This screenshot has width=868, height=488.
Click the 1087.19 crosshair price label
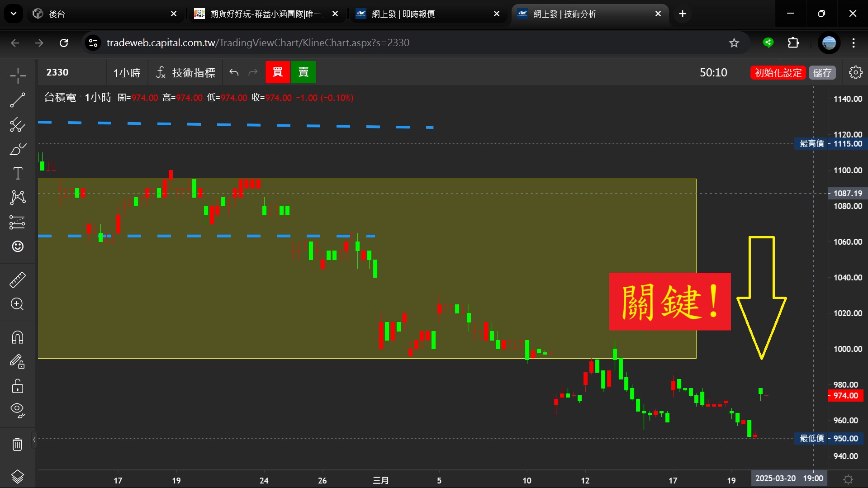(847, 194)
